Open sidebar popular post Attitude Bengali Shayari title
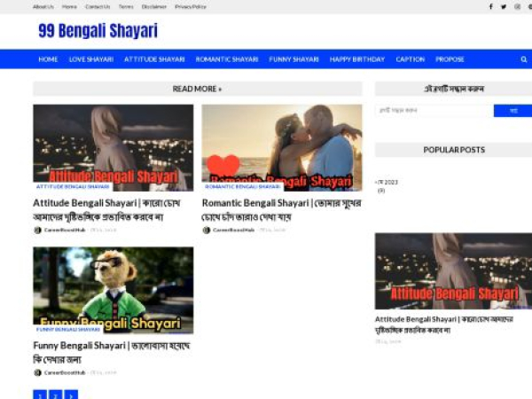The height and width of the screenshot is (399, 532). (x=444, y=325)
